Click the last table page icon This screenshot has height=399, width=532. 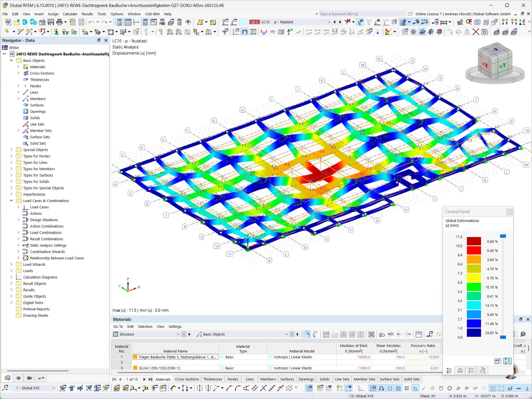150,379
